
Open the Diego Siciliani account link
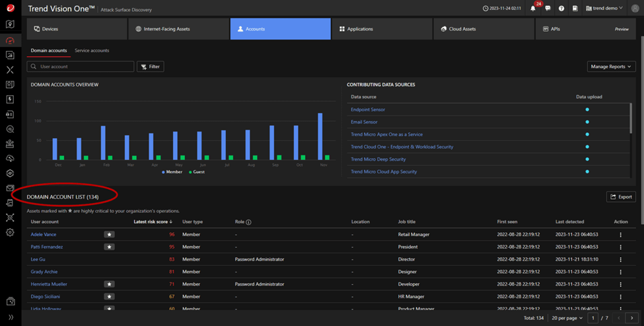click(x=46, y=296)
